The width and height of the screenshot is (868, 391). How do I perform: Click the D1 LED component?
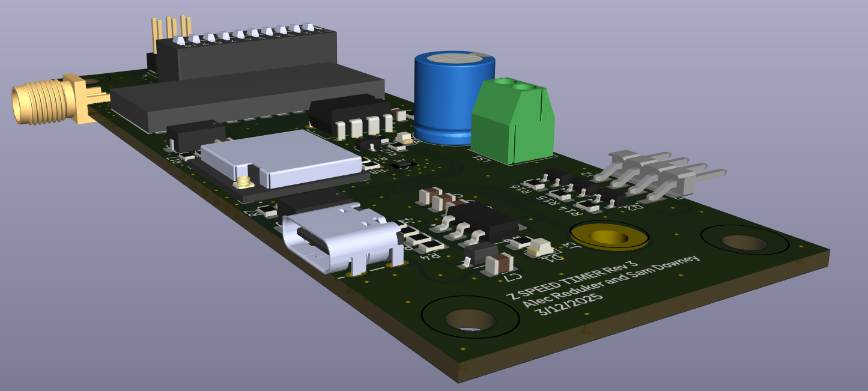[541, 246]
